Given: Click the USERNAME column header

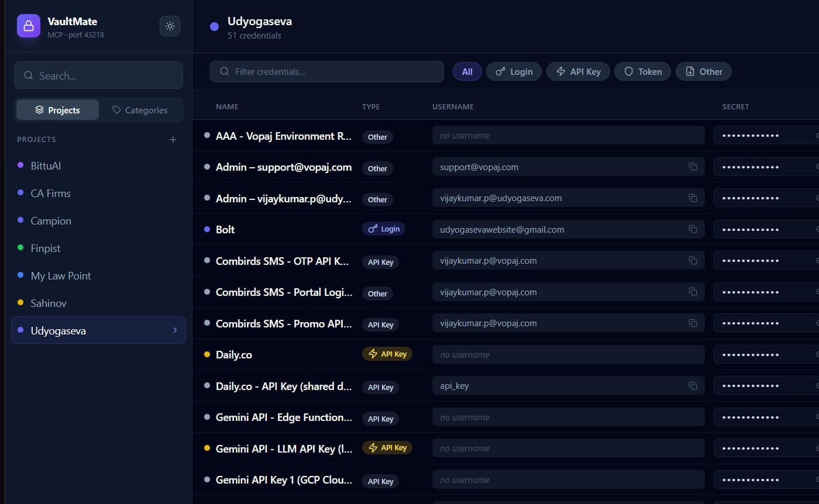Looking at the screenshot, I should pyautogui.click(x=453, y=106).
